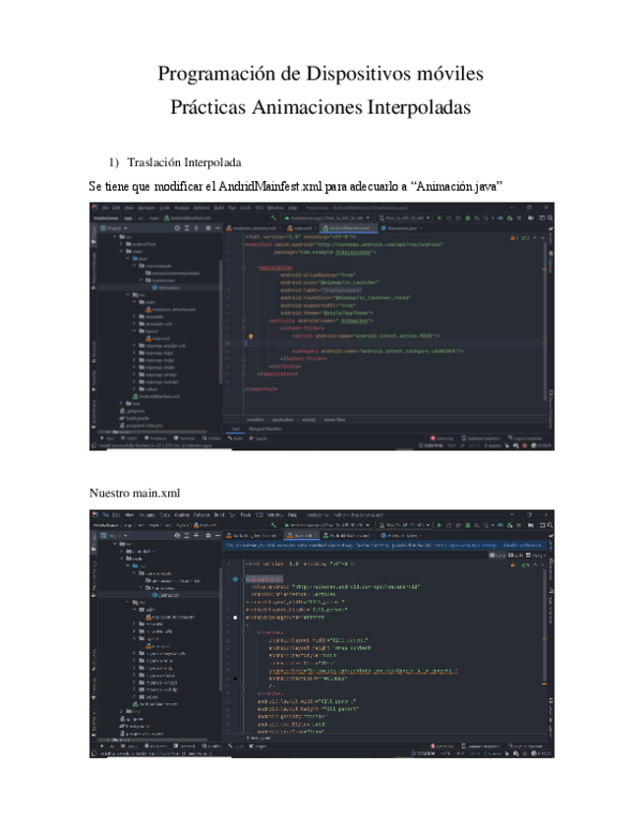Select Text tab below AndroidManifest editor

click(236, 428)
